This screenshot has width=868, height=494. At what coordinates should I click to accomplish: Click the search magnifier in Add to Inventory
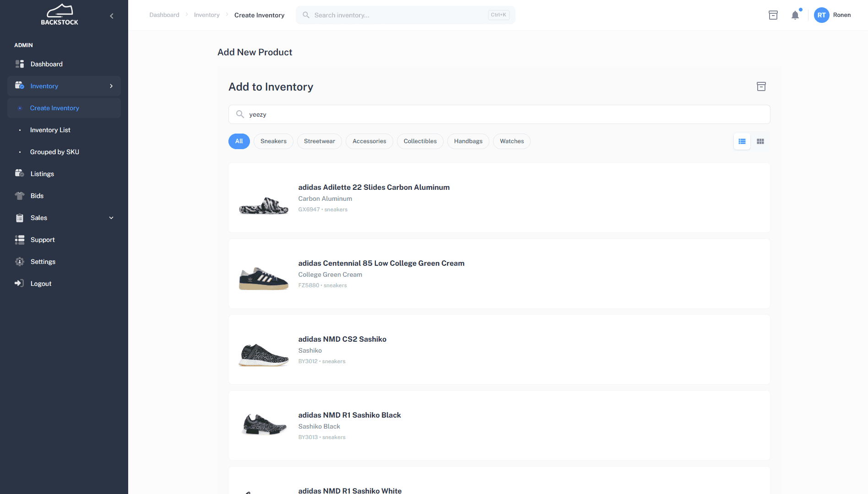tap(240, 114)
